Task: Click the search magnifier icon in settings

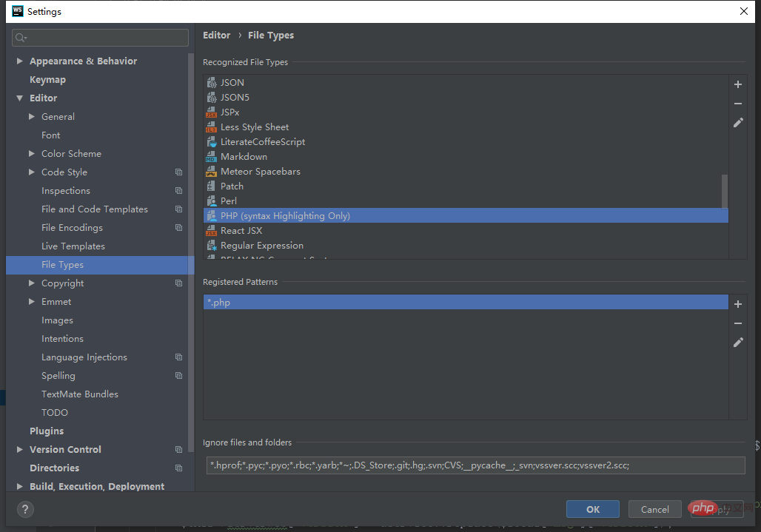Action: pos(21,37)
